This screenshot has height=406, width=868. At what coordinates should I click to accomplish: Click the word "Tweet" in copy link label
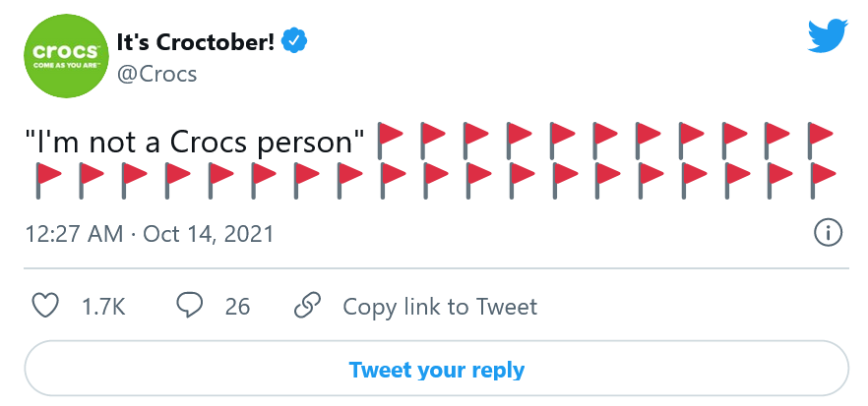tap(507, 307)
